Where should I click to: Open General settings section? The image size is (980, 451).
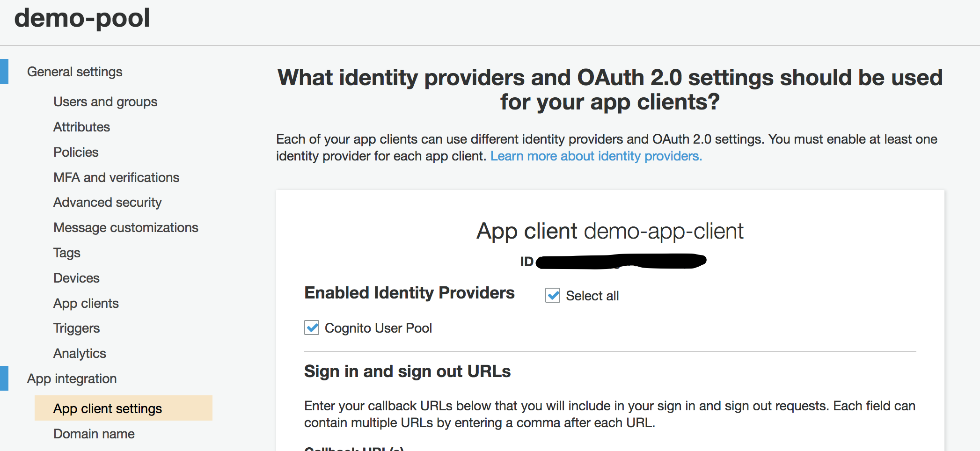pos(74,72)
